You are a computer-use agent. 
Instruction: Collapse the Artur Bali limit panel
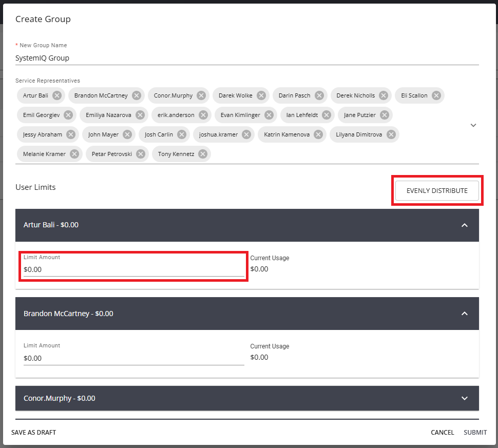pos(464,225)
